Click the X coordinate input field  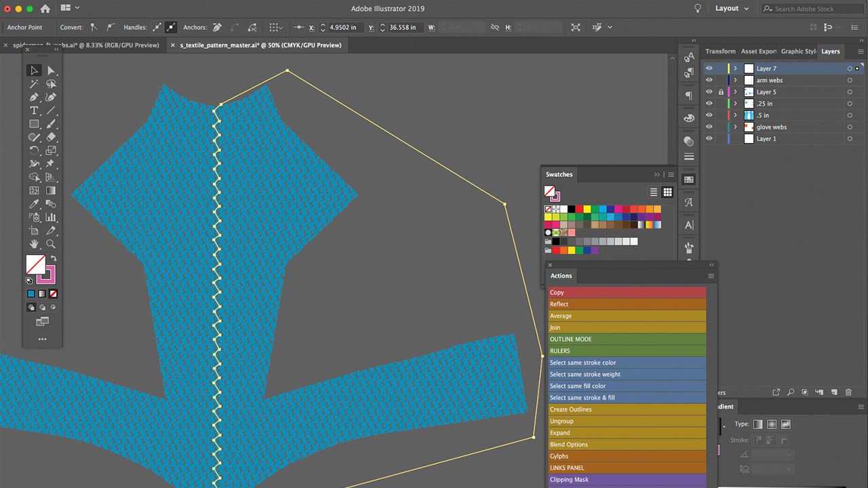[x=345, y=28]
